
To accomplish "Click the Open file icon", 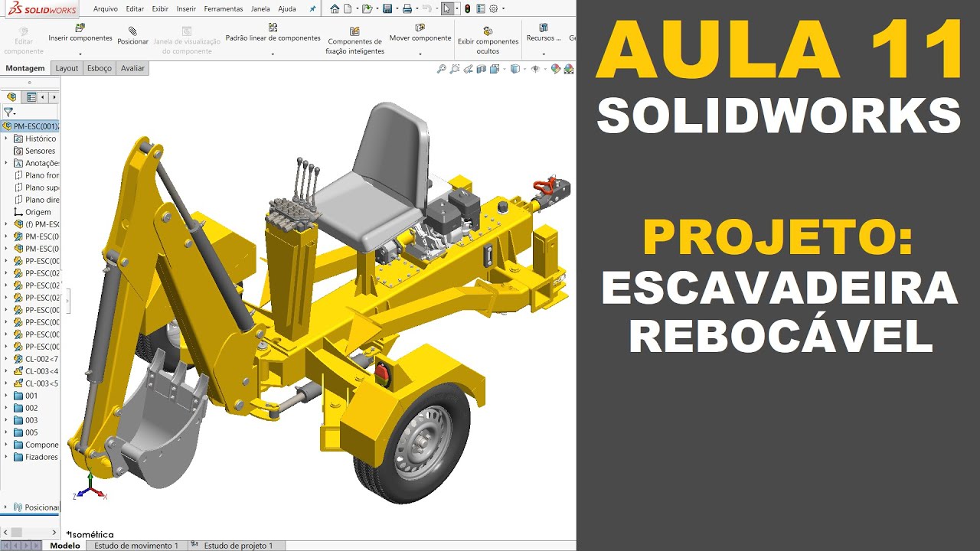I will click(367, 8).
